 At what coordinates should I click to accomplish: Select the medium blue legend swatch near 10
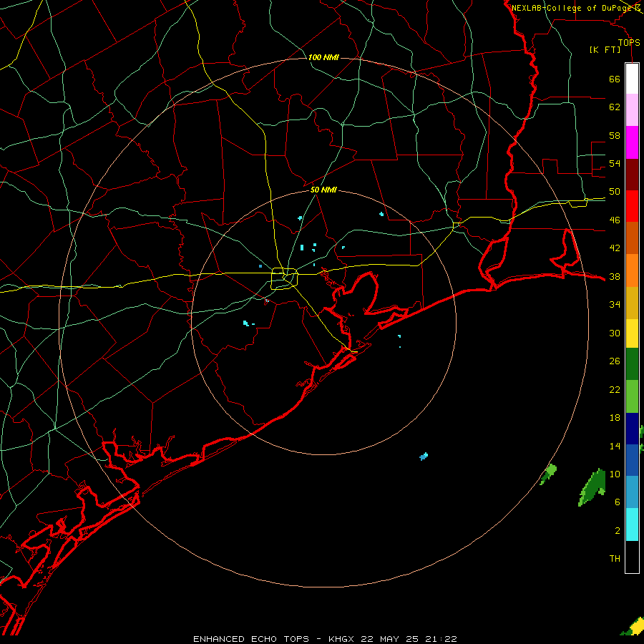click(x=632, y=460)
